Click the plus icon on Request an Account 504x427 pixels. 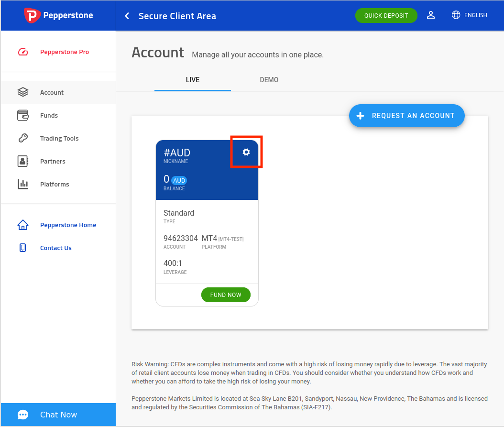(x=361, y=116)
